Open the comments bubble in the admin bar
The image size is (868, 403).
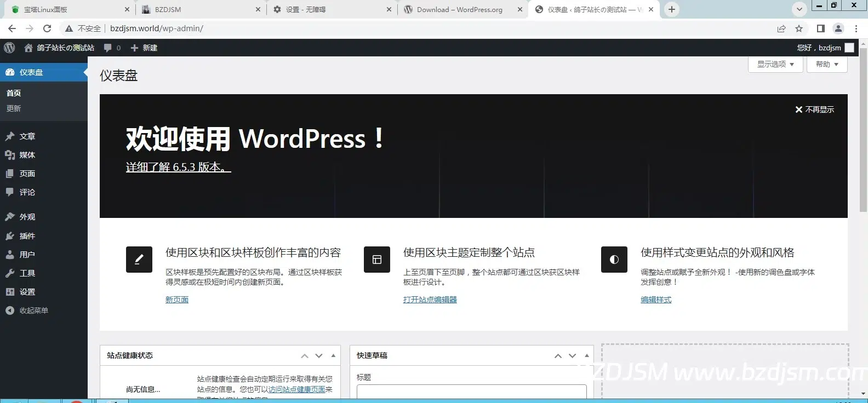[112, 48]
